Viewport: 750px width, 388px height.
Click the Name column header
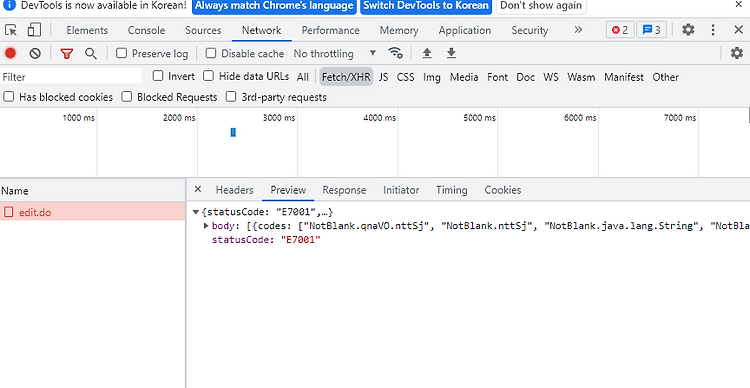92,190
